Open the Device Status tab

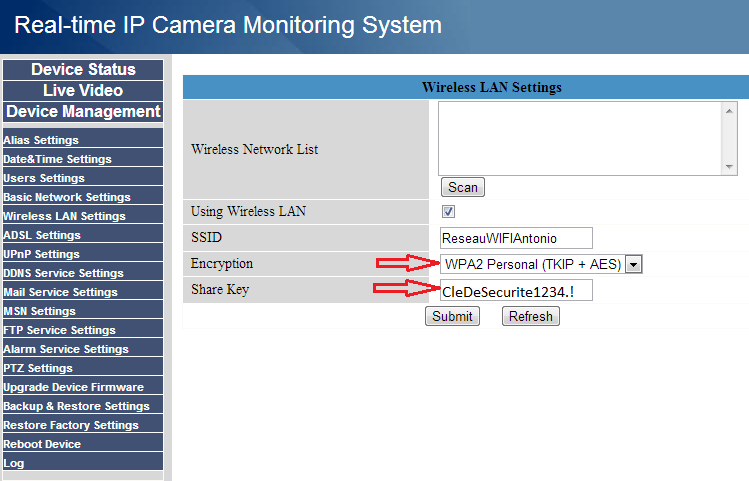pos(83,69)
